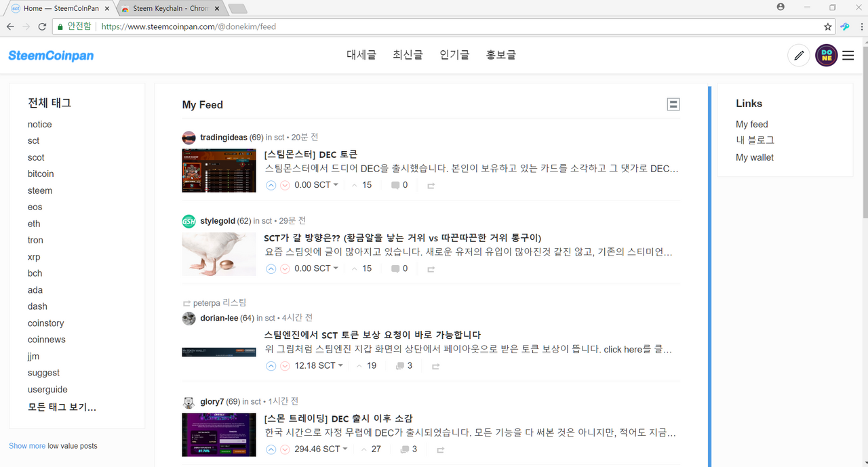Screen dimensions: 868x467
Task: Open comments on dorian-lee post
Action: pyautogui.click(x=404, y=366)
